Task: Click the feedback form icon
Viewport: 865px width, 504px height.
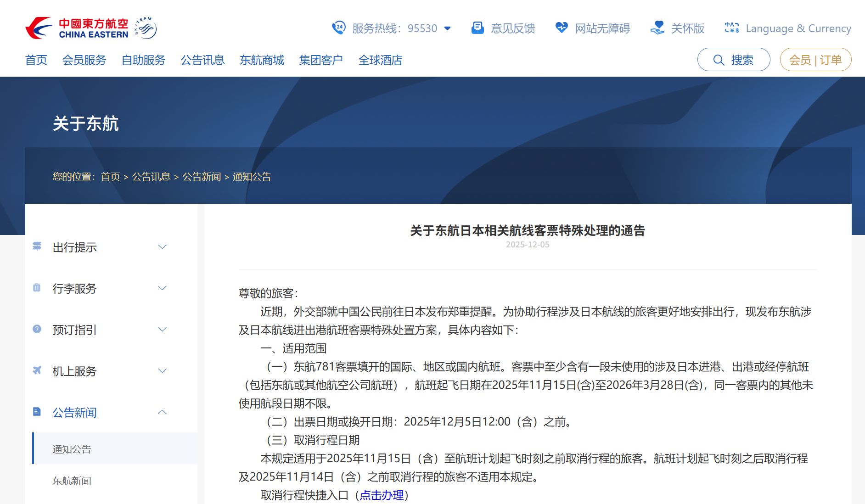Action: pyautogui.click(x=477, y=28)
